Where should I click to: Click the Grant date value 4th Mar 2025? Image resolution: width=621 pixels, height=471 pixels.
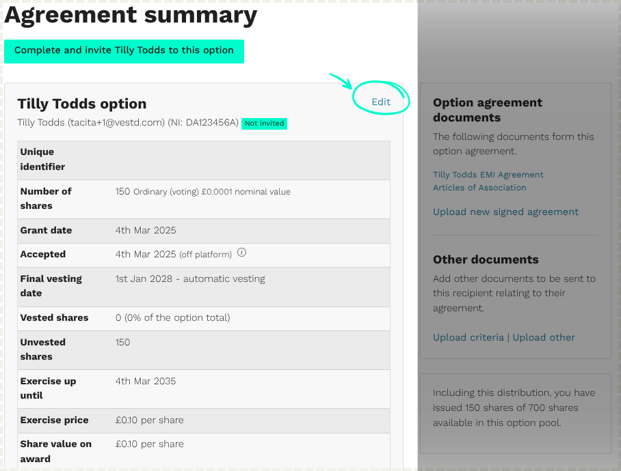[146, 231]
